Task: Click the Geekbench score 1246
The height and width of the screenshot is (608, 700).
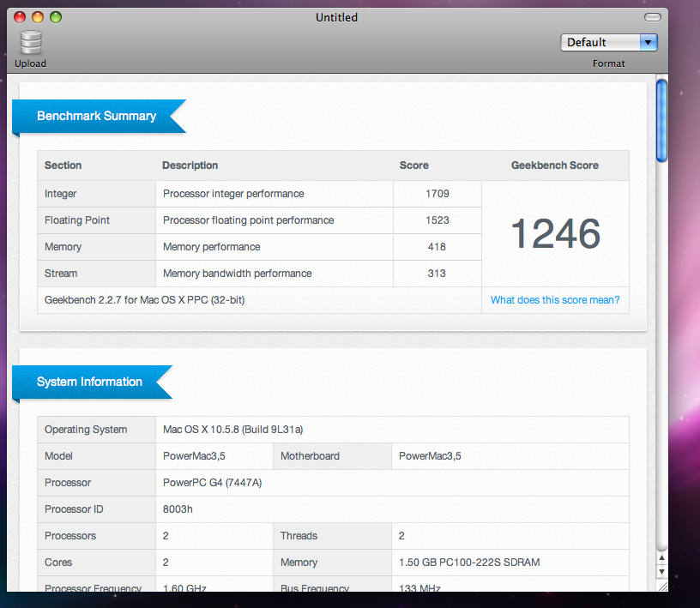Action: [555, 233]
